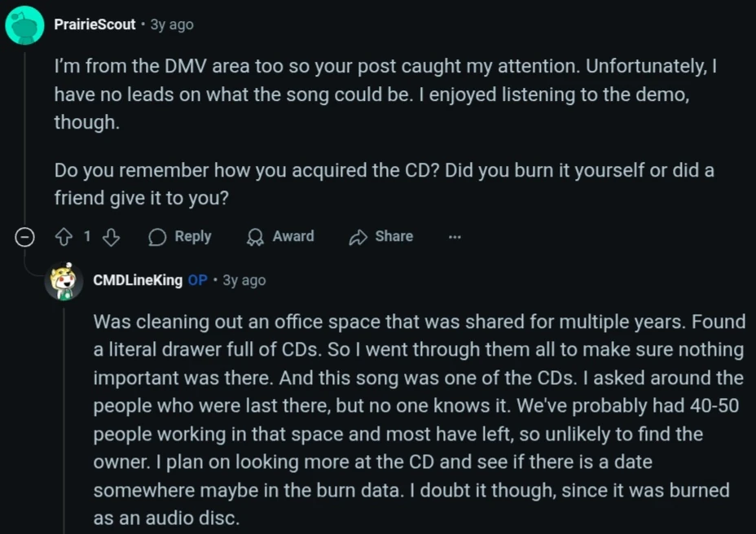Image resolution: width=756 pixels, height=534 pixels.
Task: Downvote PrairieScout's comment
Action: click(x=112, y=237)
